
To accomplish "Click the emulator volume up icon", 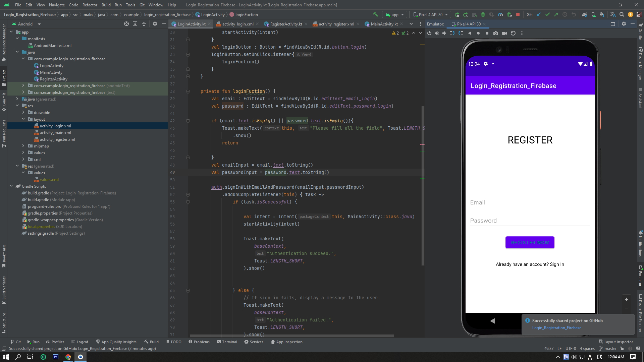I will (x=437, y=33).
